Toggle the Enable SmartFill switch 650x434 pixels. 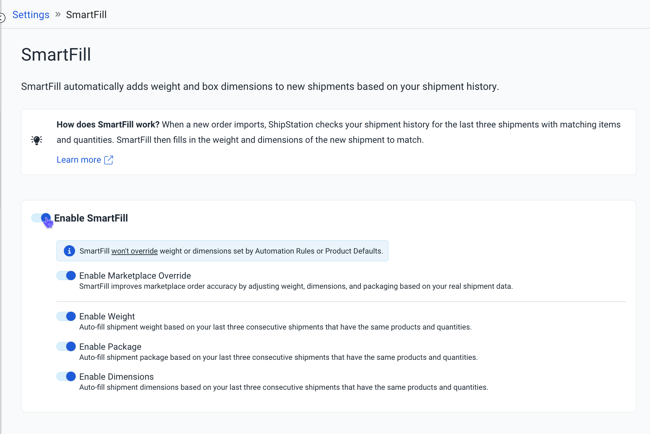(x=42, y=218)
